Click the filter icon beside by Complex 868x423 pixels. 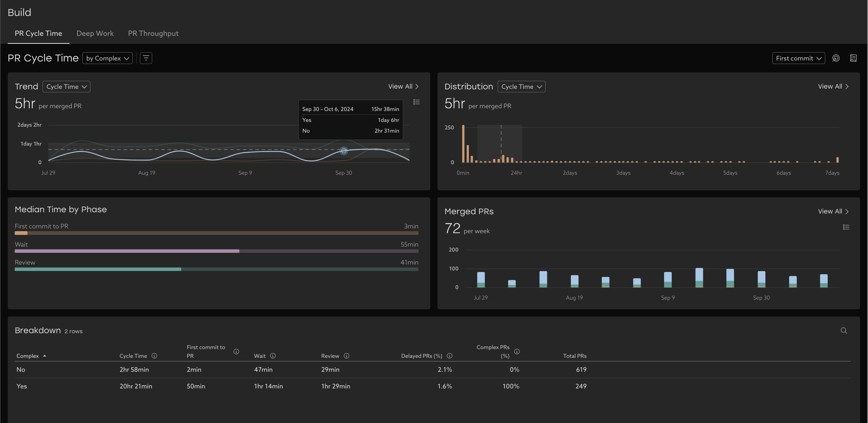[x=146, y=58]
